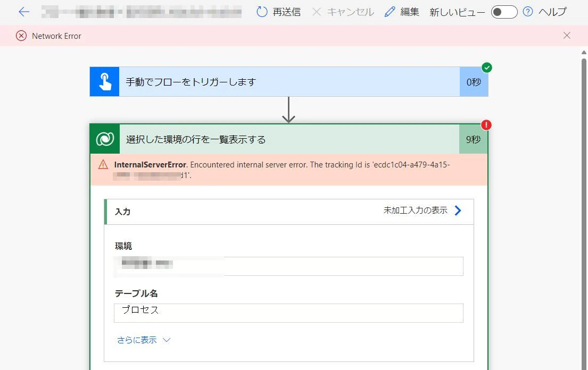Click the Dataverse connector icon

[x=105, y=139]
